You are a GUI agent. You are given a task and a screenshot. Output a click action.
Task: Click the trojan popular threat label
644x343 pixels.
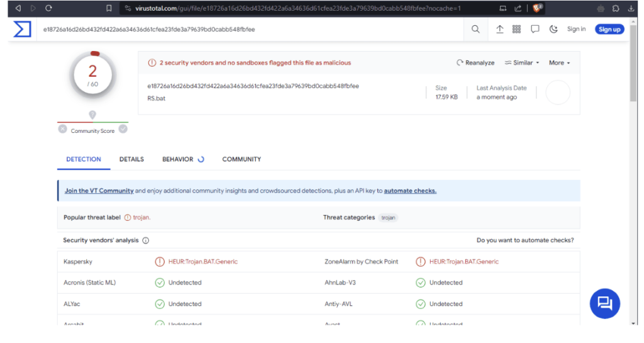coord(142,218)
